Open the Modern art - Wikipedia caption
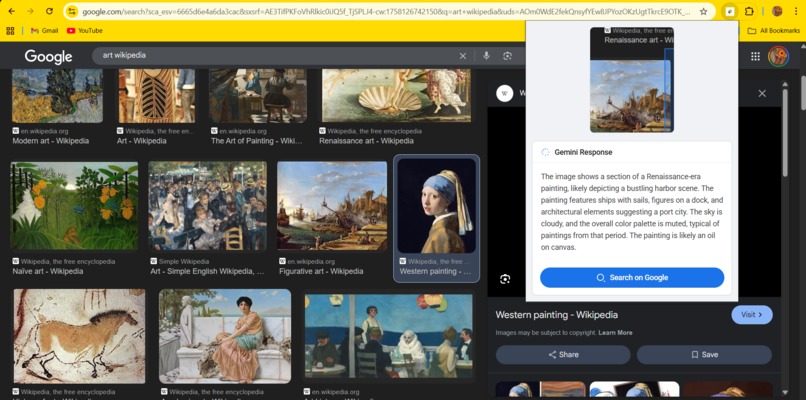 pos(50,141)
